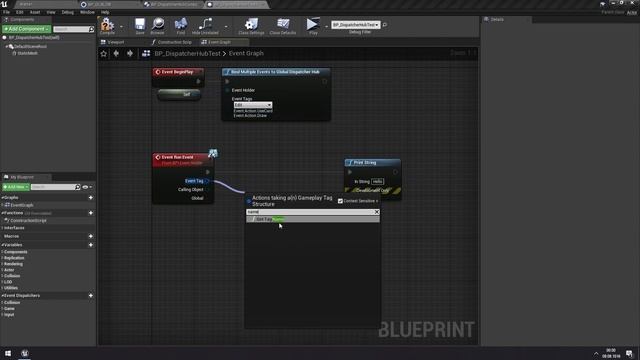Click the Unreal Editor icon in Windows taskbar
Image resolution: width=640 pixels, height=360 pixels.
pos(24,353)
